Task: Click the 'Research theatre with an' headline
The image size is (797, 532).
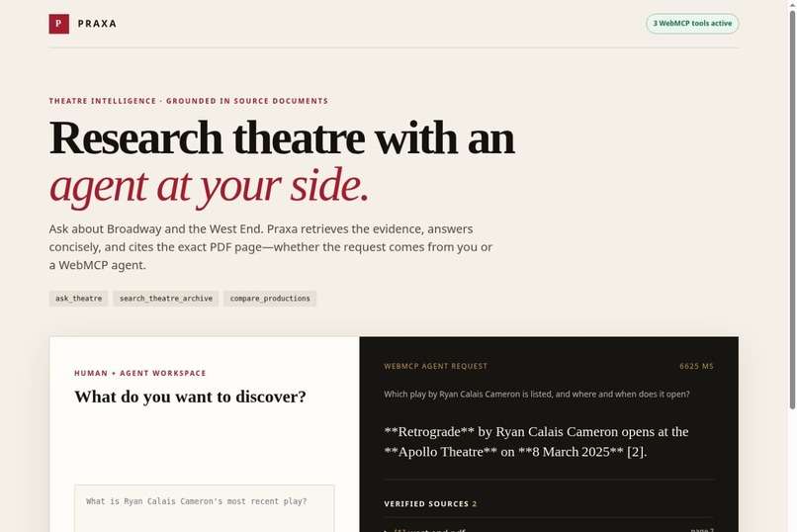Action: [282, 137]
